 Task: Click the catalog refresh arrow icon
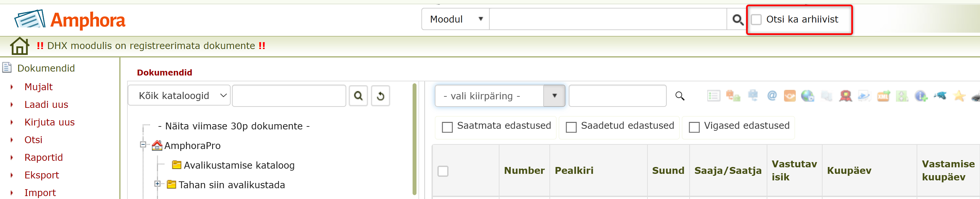381,96
